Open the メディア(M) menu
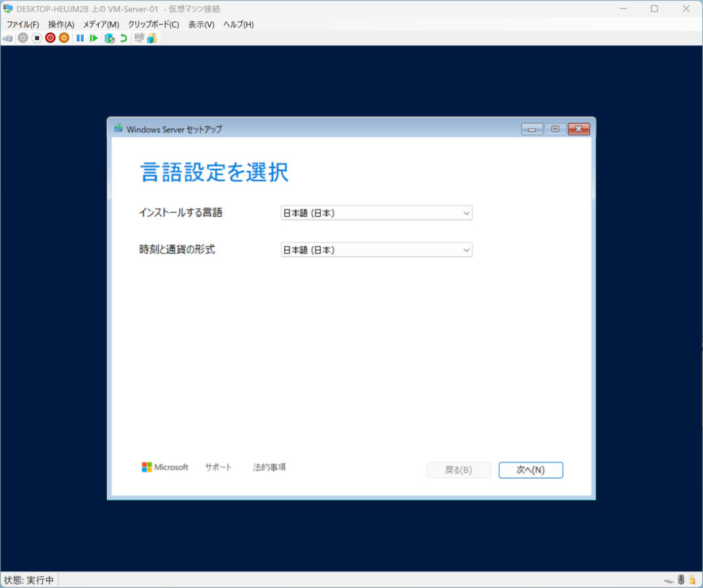This screenshot has height=588, width=703. click(101, 24)
